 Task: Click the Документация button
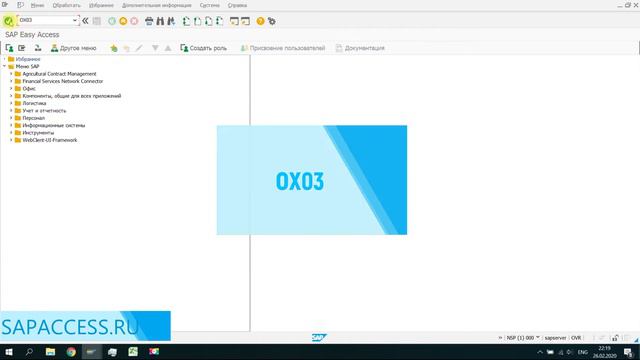[x=360, y=48]
